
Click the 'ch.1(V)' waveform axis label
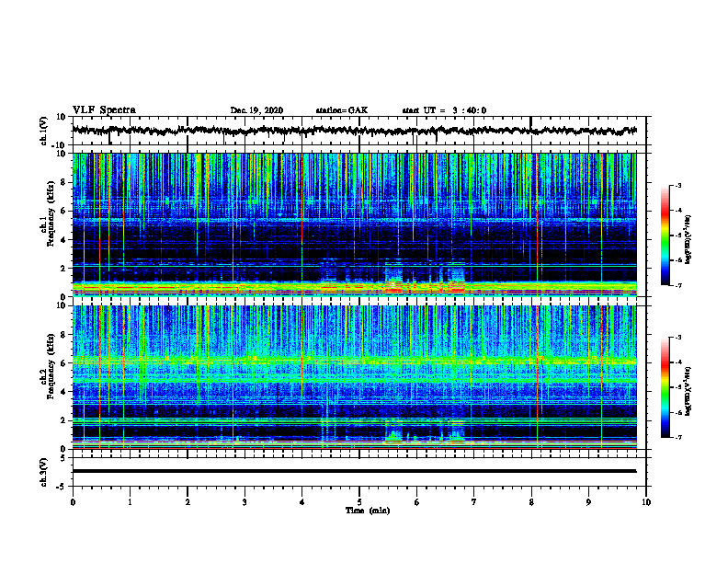click(44, 131)
